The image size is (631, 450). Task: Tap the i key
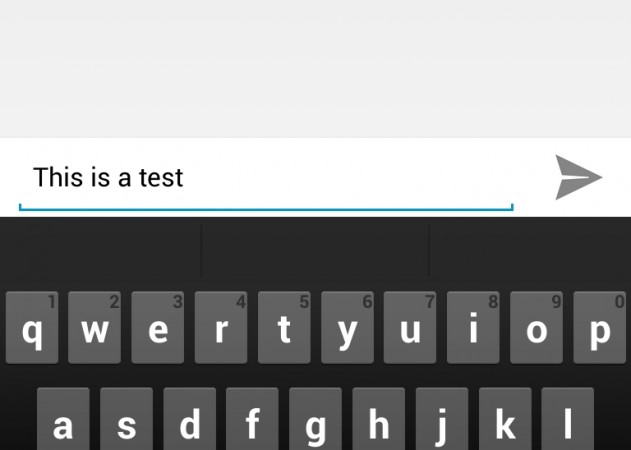pyautogui.click(x=473, y=328)
